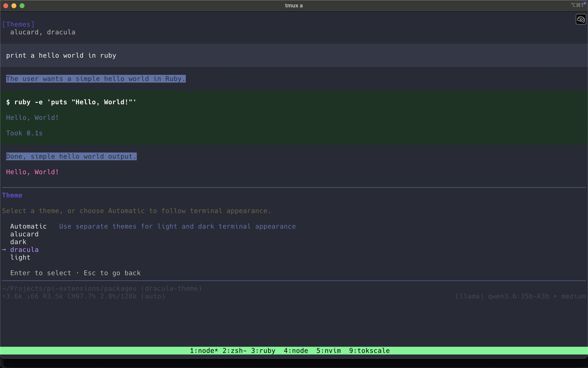
Task: Switch to tmux window 9:tokscale
Action: coord(369,351)
